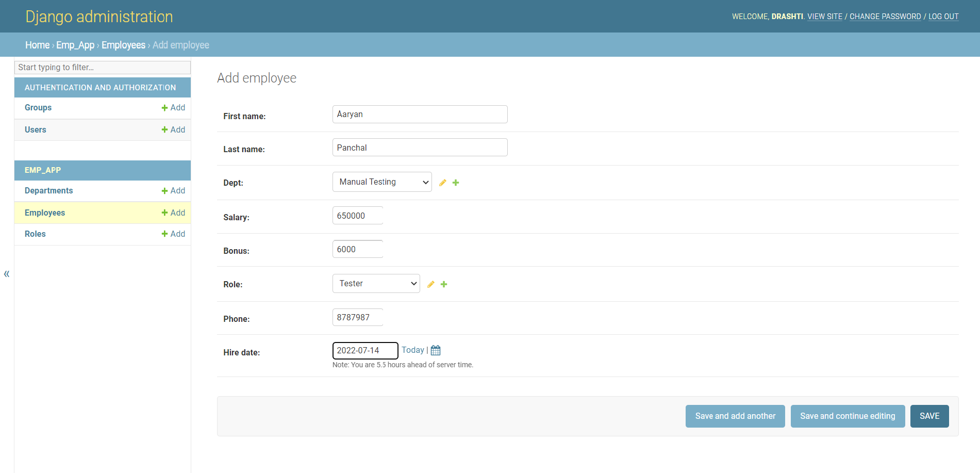Click Save and add another button
The image size is (980, 473).
pos(735,416)
